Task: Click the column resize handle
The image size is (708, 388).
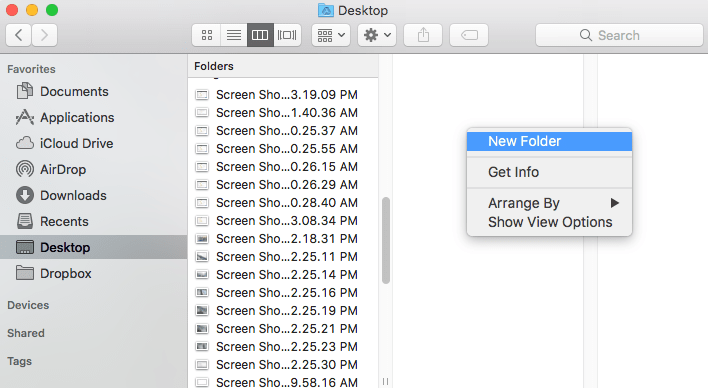Action: (386, 382)
